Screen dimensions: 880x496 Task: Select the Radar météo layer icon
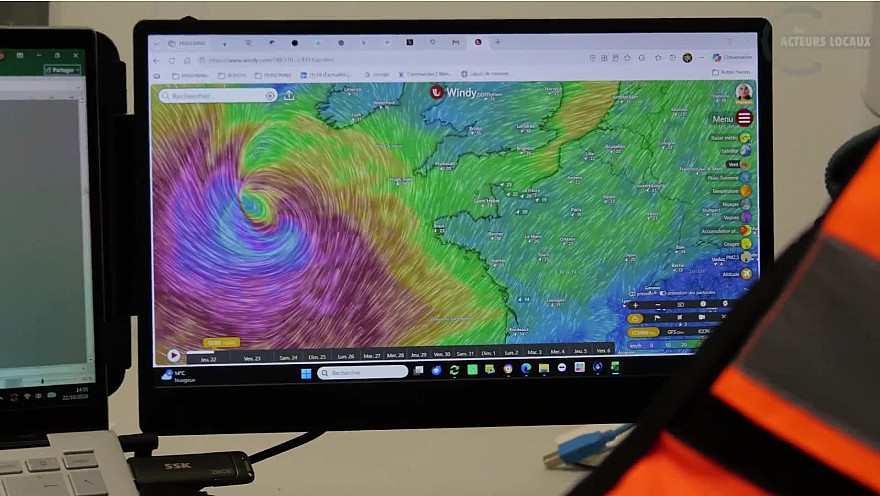coord(745,138)
